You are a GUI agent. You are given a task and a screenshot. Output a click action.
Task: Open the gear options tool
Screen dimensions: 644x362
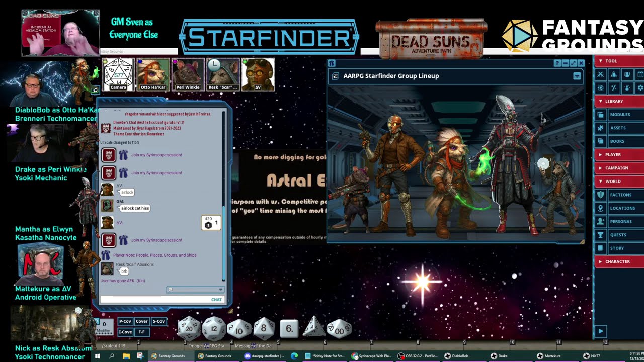(640, 87)
